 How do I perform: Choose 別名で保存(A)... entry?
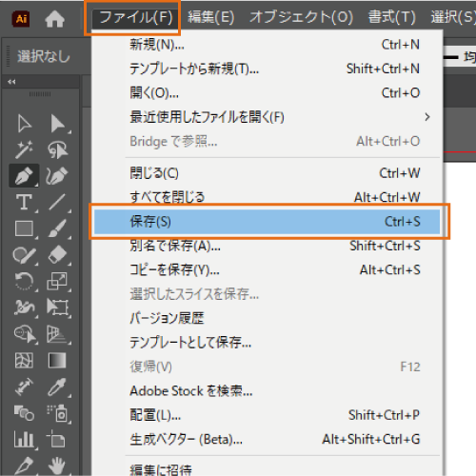(267, 246)
